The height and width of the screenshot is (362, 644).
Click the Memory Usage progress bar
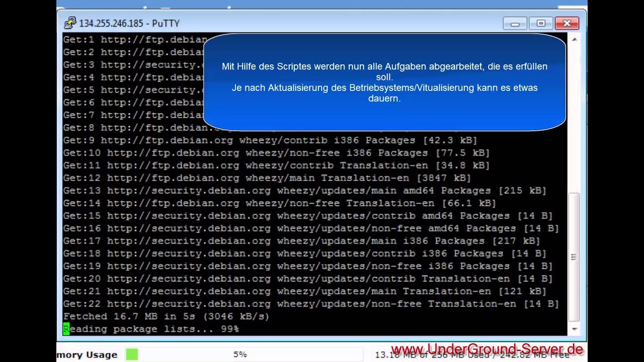click(x=244, y=354)
